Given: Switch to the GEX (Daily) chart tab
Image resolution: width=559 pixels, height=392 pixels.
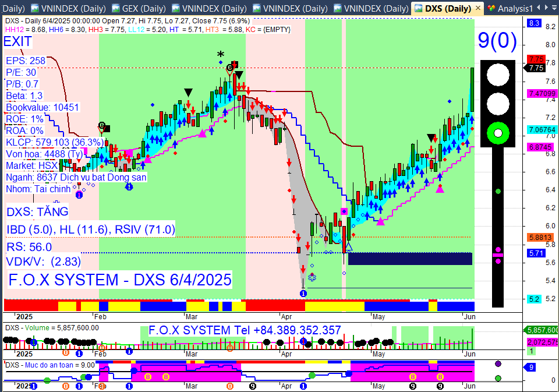Looking at the screenshot, I should (x=139, y=8).
